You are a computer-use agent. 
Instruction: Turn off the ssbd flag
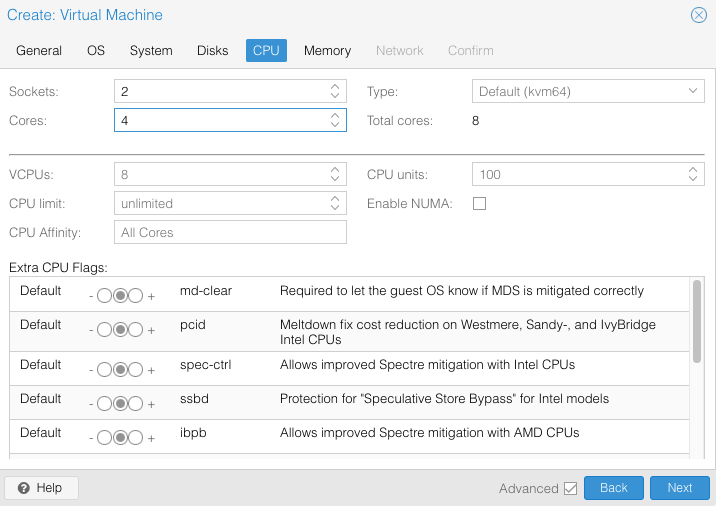coord(105,404)
